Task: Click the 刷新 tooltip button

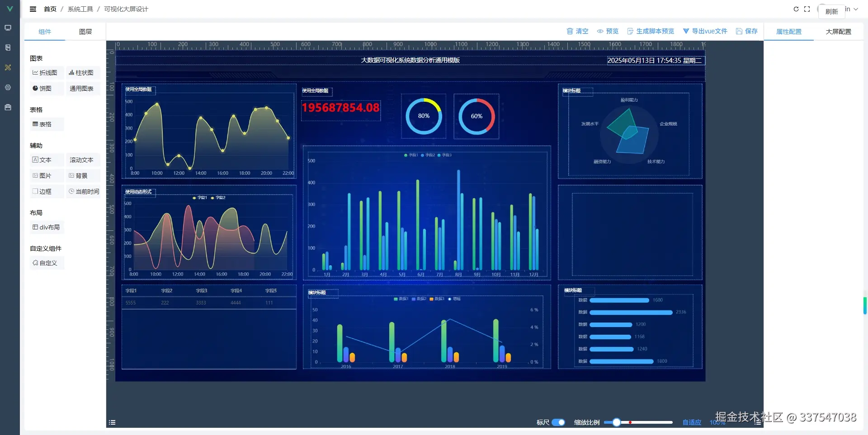Action: 831,12
